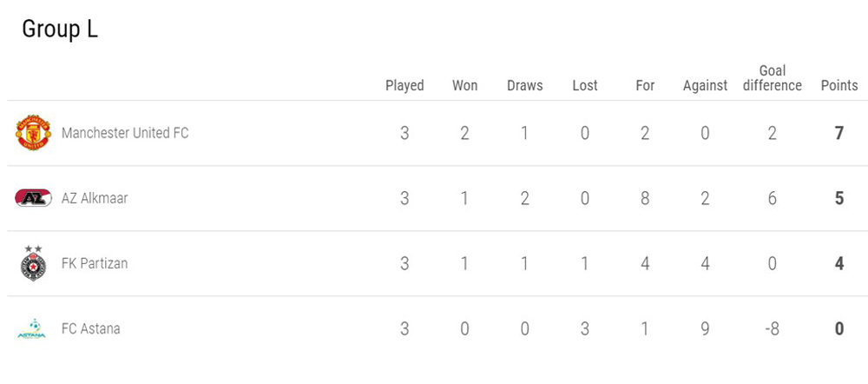The height and width of the screenshot is (384, 868).
Task: Click FC Astana's -8 goal difference
Action: point(772,328)
